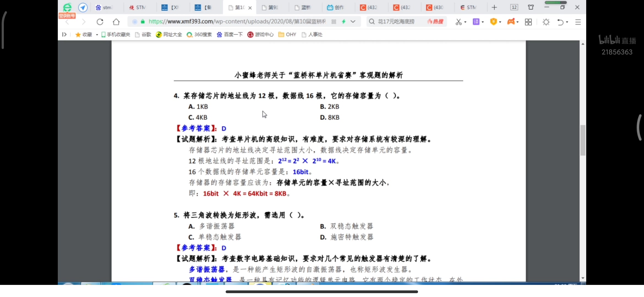Expand the 收藏 favorites dropdown
The width and height of the screenshot is (644, 297).
pyautogui.click(x=97, y=35)
